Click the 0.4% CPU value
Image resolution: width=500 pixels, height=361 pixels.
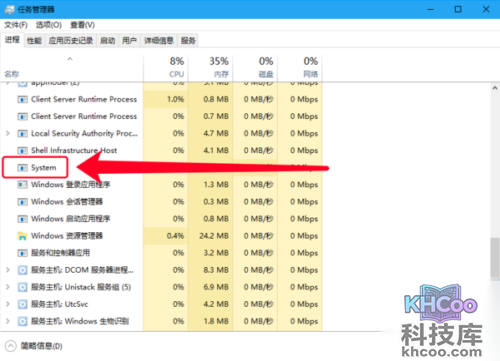tap(176, 236)
